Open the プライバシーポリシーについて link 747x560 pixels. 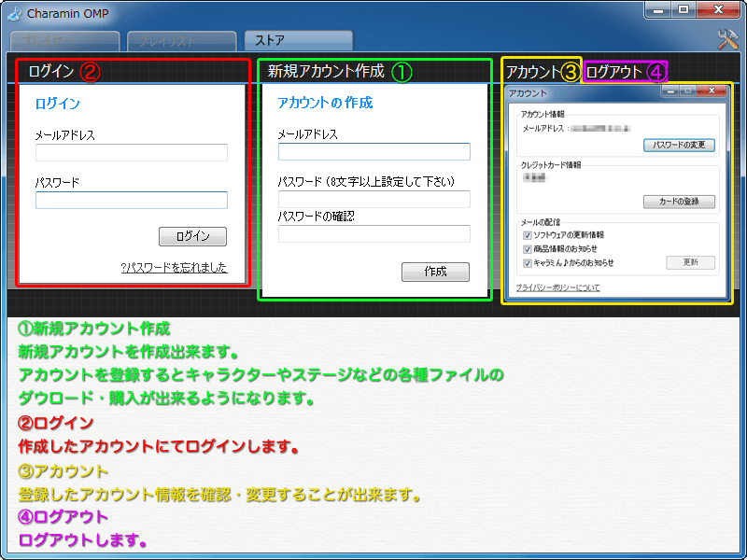(557, 287)
